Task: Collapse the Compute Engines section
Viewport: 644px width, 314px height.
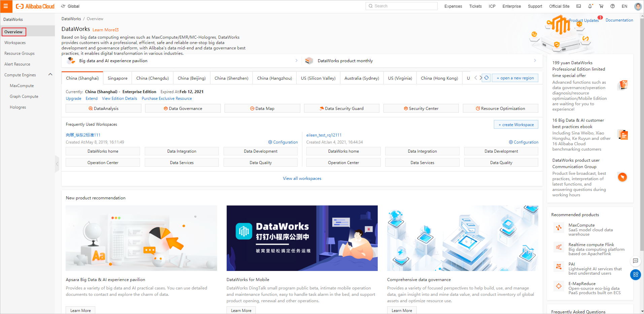Action: (50, 75)
